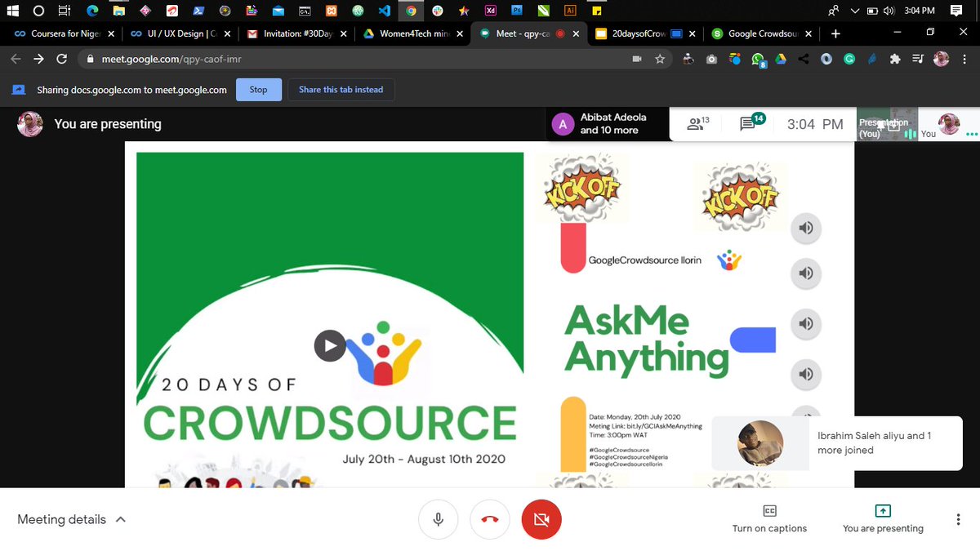Open chat with 14 messages

(x=751, y=123)
